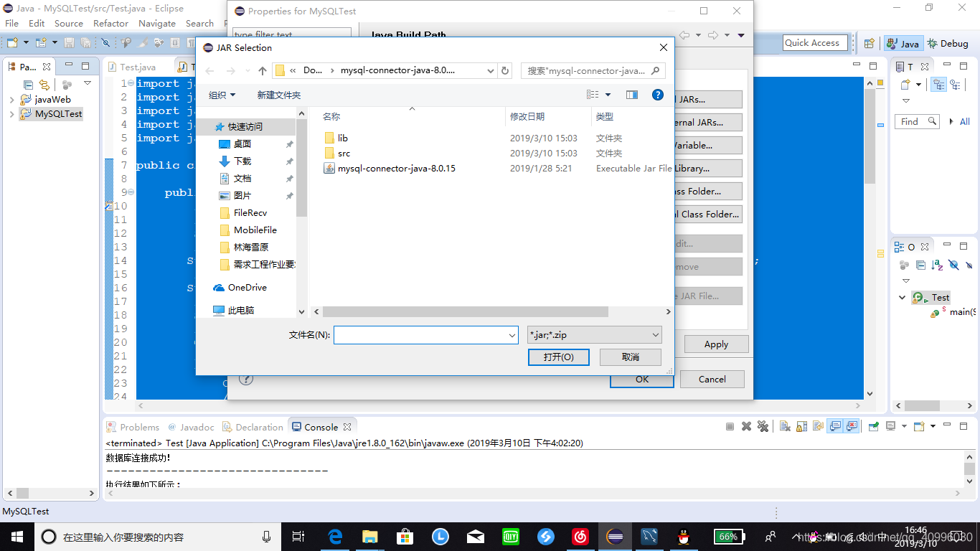Toggle the preview pane icon in JAR Selection
980x551 pixels.
pyautogui.click(x=631, y=95)
